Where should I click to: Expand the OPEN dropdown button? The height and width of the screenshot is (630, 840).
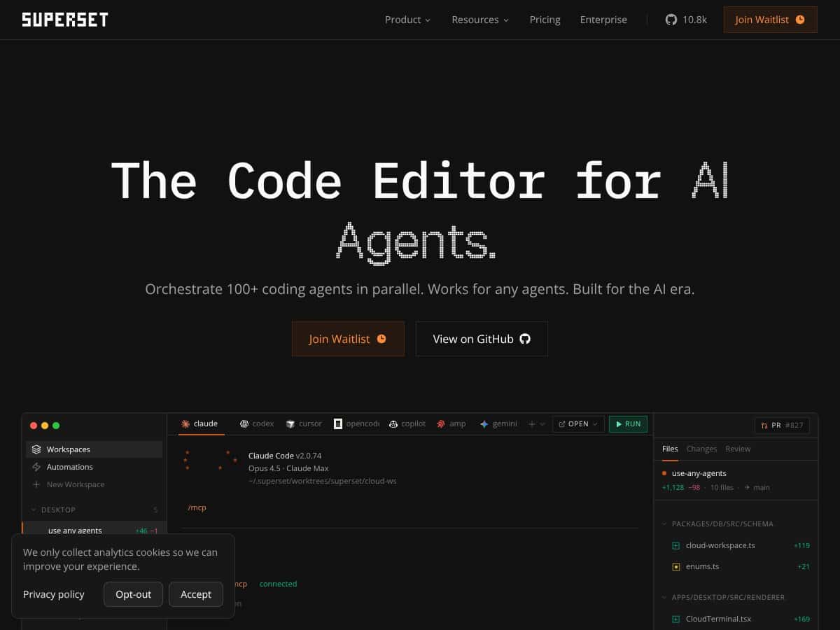point(578,423)
